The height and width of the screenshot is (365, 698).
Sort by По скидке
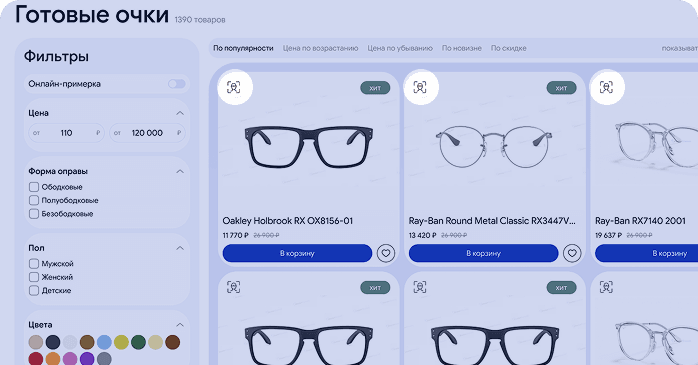click(x=508, y=48)
